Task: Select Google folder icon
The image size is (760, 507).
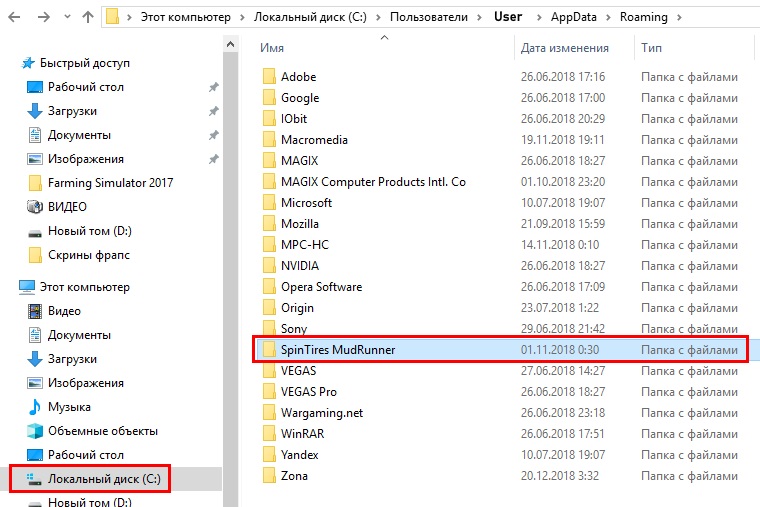Action: click(269, 97)
